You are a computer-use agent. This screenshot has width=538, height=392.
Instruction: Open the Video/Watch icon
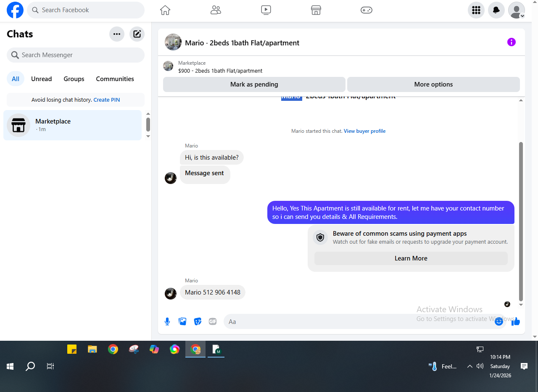tap(266, 10)
